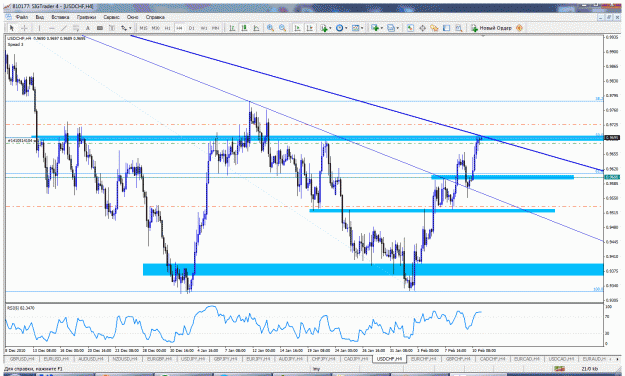Image resolution: width=625 pixels, height=376 pixels.
Task: Switch to candlestick chart display
Action: click(x=244, y=28)
